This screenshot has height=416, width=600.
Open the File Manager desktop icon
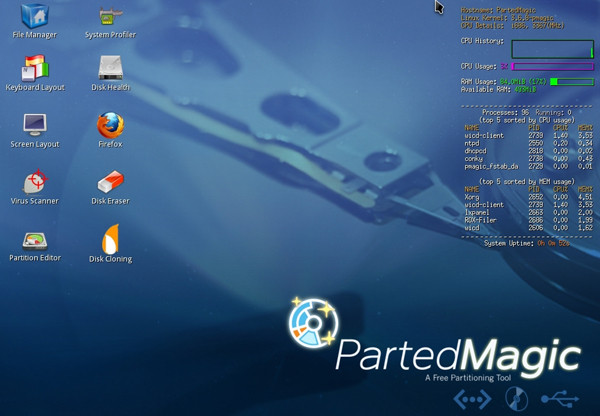(34, 17)
